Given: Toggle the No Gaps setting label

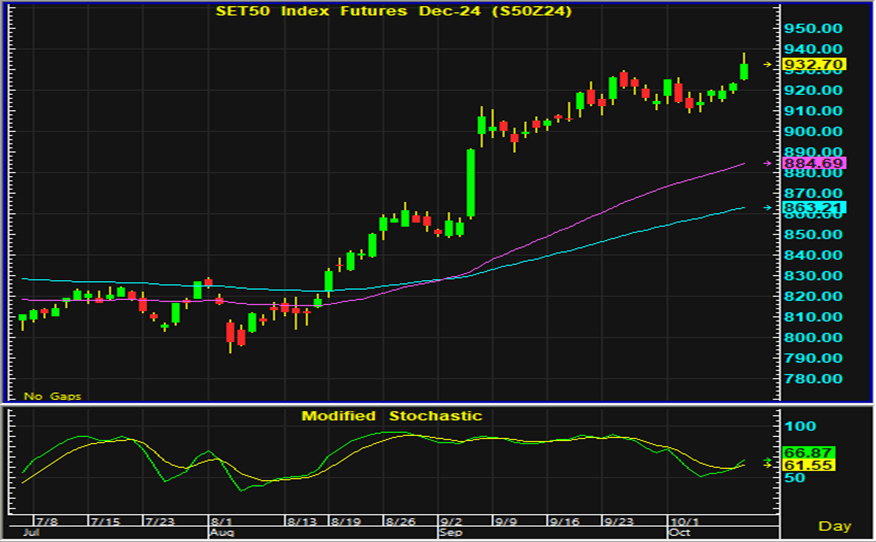Looking at the screenshot, I should pyautogui.click(x=53, y=396).
